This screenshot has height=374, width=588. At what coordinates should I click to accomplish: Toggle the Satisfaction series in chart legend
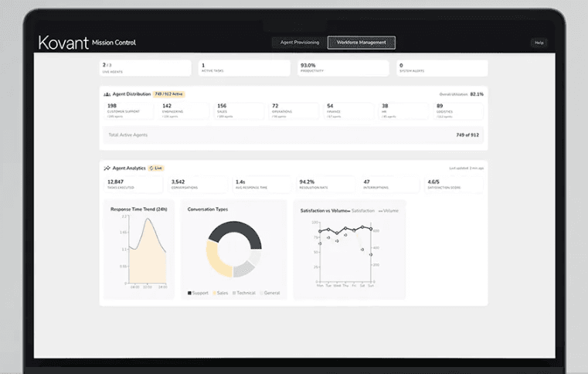(x=362, y=210)
